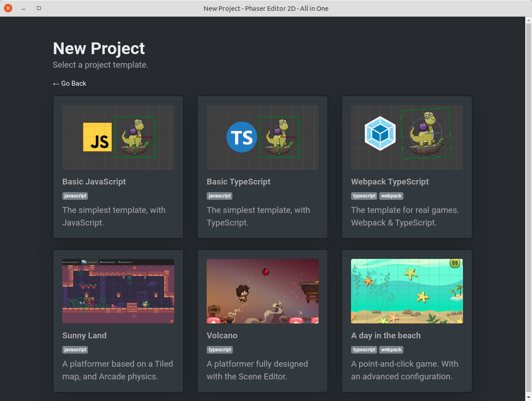The image size is (532, 401).
Task: Open the Basic JavaScript thumbnail image
Action: 118,138
